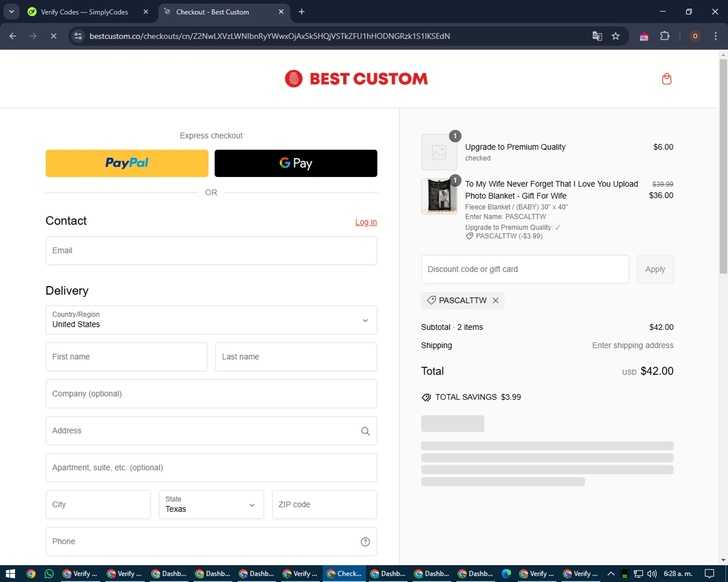Open the Country/Region dropdown
Image resolution: width=728 pixels, height=582 pixels.
(211, 320)
